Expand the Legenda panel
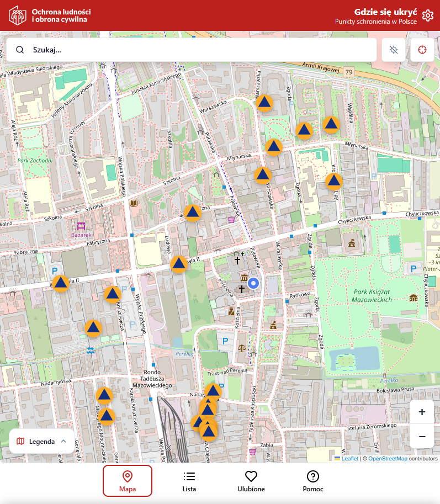 coord(41,441)
